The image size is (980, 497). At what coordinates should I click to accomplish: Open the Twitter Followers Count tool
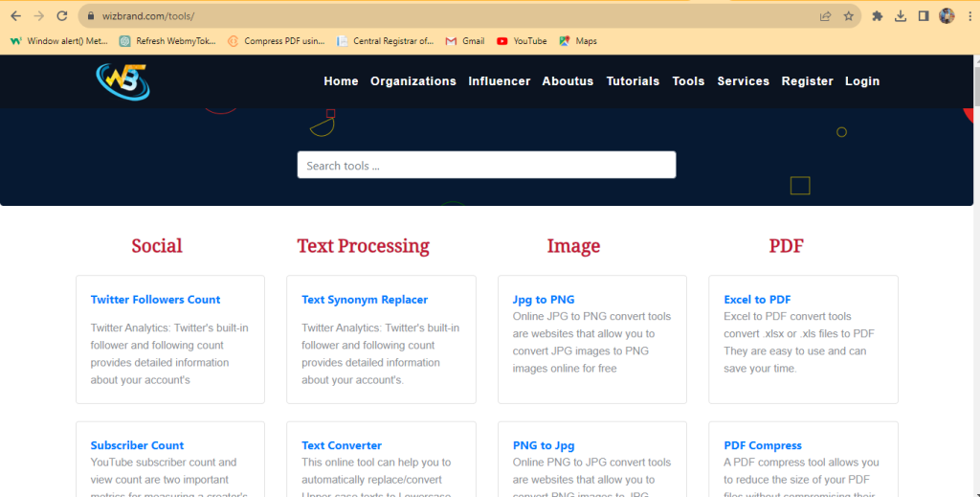(x=155, y=300)
